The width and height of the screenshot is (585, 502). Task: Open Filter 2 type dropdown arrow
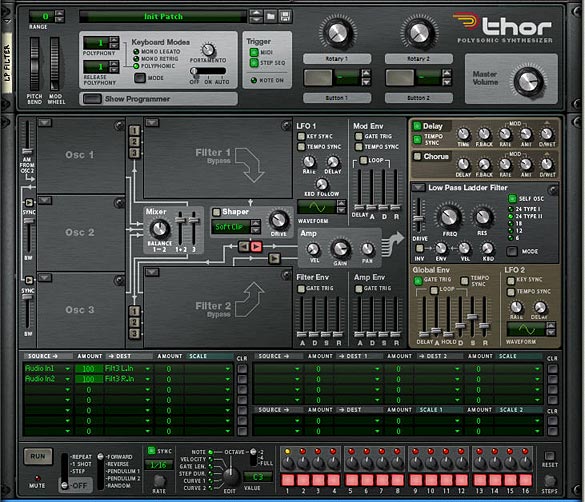click(152, 272)
